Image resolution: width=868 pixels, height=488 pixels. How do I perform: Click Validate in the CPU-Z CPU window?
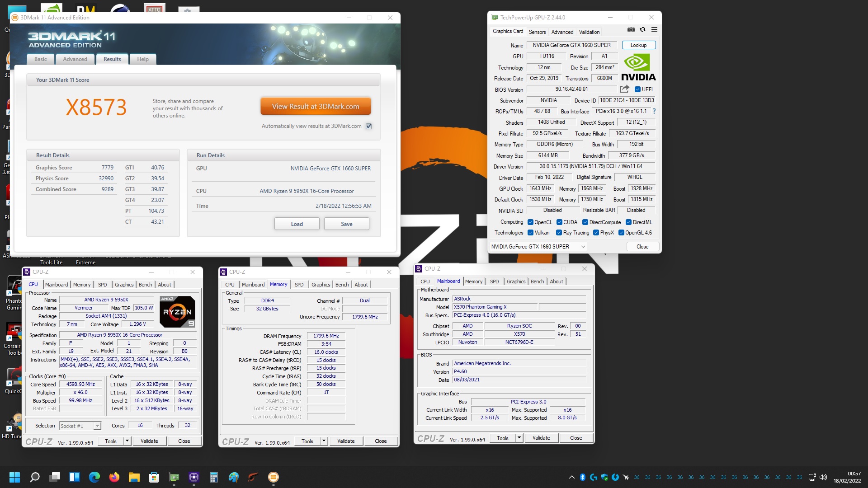pos(149,441)
